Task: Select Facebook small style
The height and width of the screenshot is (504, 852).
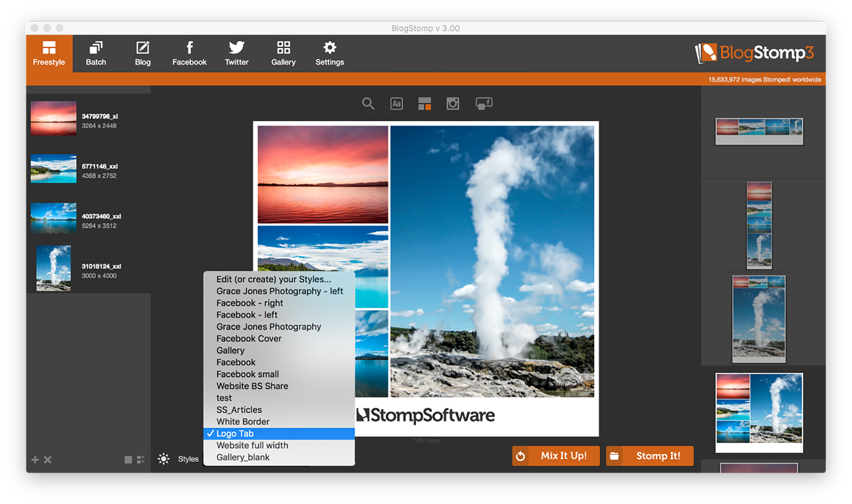Action: [x=279, y=374]
